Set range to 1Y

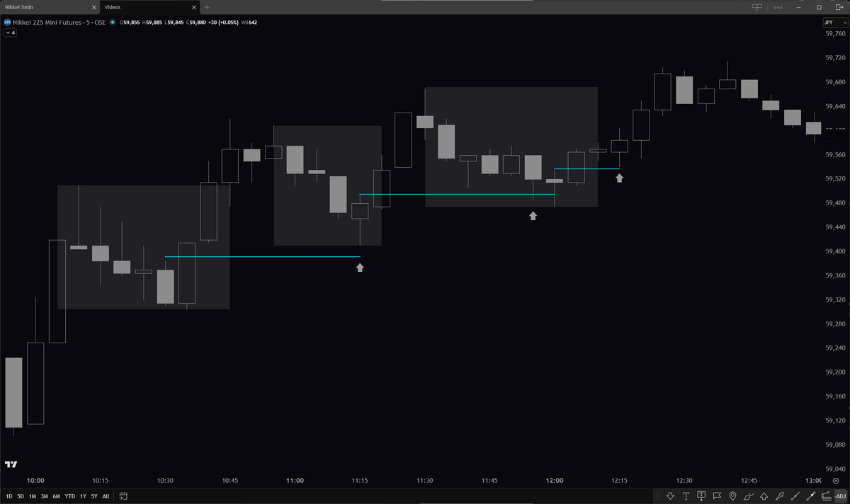(x=83, y=496)
